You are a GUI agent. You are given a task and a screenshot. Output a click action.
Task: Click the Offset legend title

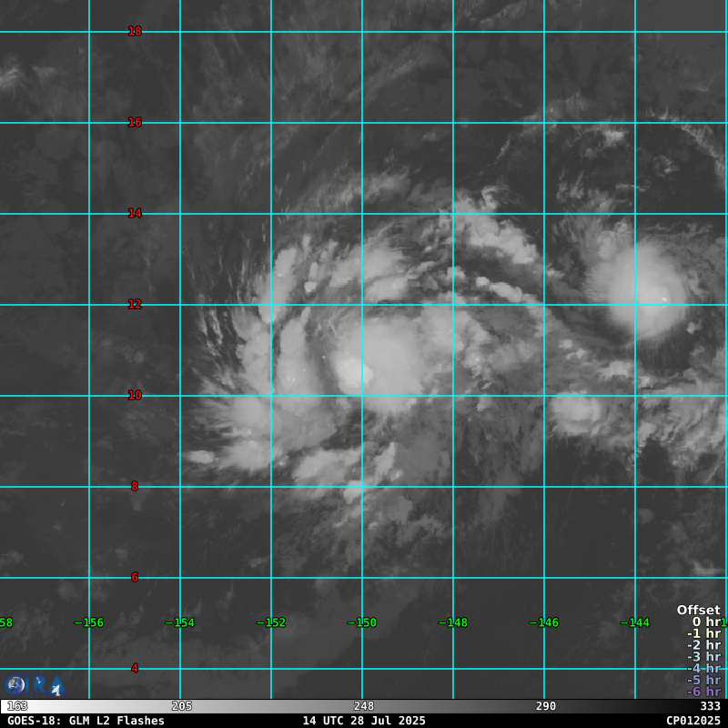[698, 611]
